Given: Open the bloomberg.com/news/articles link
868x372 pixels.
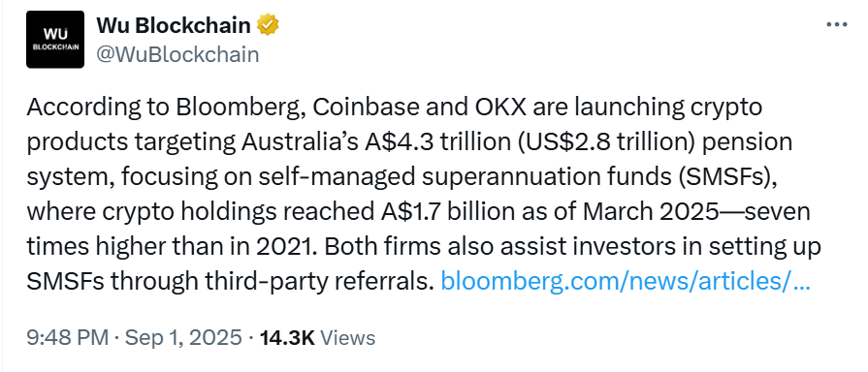Looking at the screenshot, I should click(x=626, y=281).
